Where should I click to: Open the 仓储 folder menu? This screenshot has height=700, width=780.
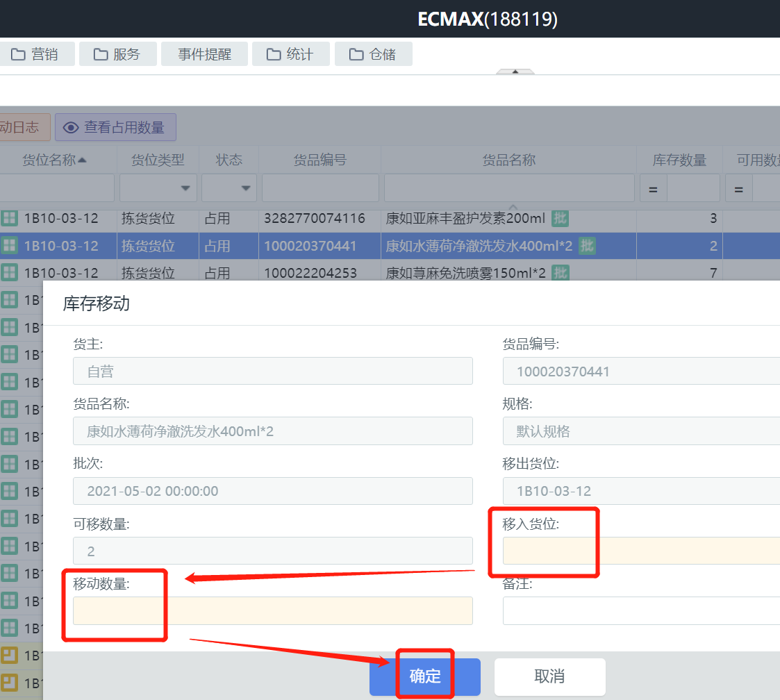[x=373, y=53]
